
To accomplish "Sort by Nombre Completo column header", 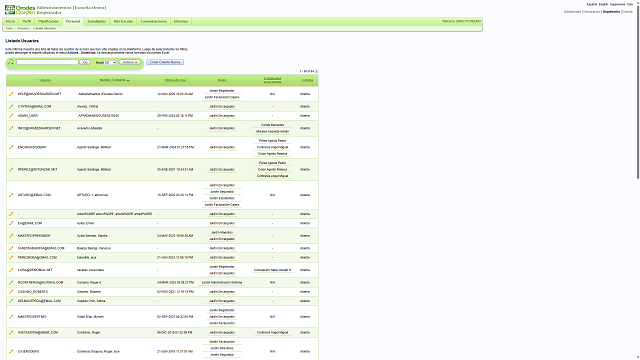I will coord(113,80).
